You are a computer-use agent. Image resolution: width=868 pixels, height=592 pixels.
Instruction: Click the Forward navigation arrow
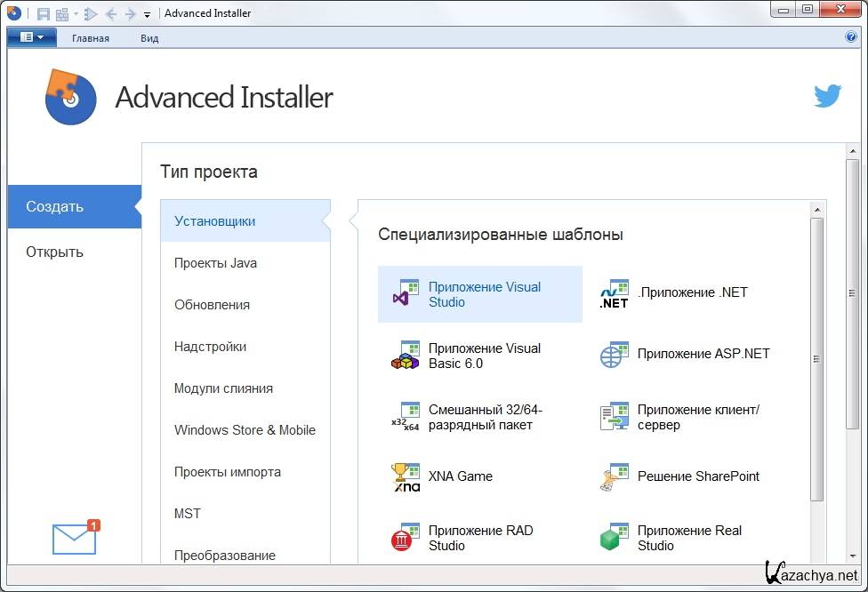click(131, 13)
